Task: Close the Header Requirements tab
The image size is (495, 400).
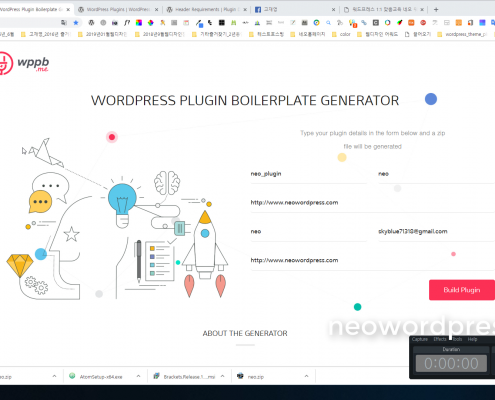Action: point(245,10)
